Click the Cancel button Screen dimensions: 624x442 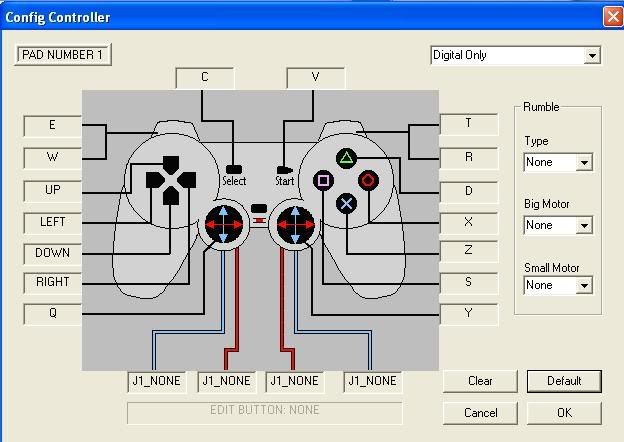480,413
